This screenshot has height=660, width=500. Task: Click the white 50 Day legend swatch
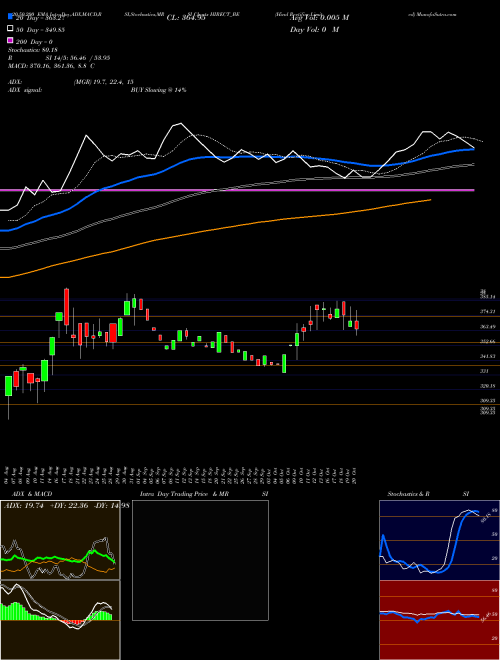(x=10, y=29)
